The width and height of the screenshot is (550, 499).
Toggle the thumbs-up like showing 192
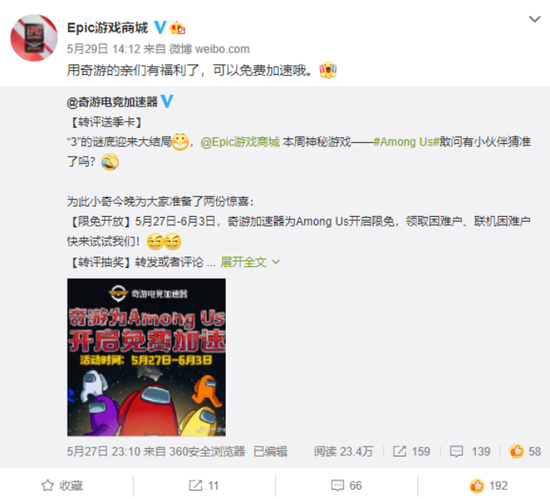489,486
